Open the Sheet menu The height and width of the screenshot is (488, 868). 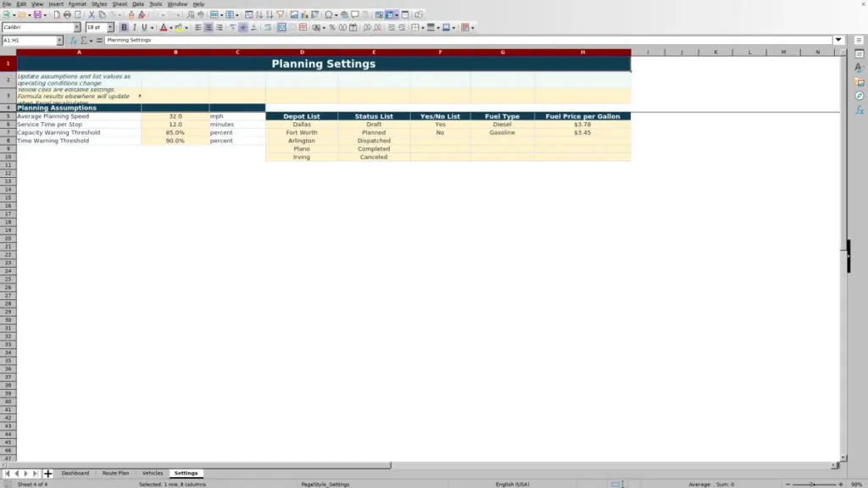pyautogui.click(x=120, y=4)
